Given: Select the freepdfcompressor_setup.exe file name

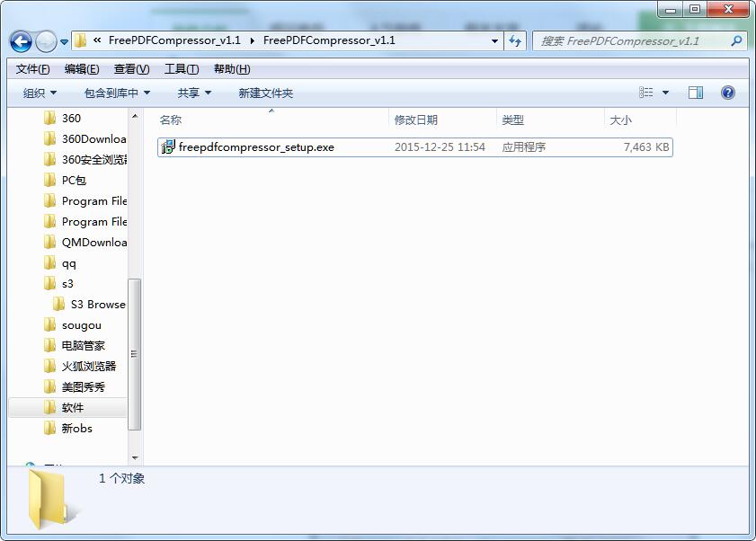Looking at the screenshot, I should (256, 147).
